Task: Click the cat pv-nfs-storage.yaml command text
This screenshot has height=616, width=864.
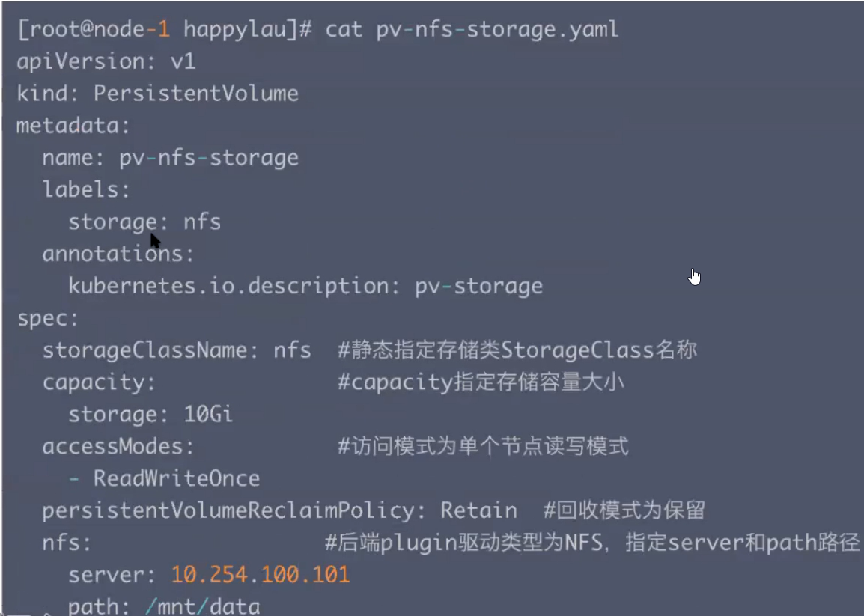Action: click(472, 30)
